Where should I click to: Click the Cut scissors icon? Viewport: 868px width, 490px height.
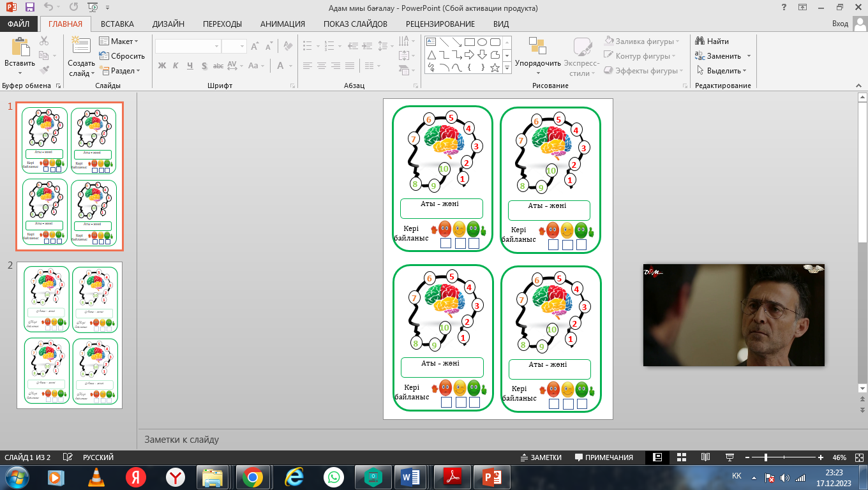44,41
